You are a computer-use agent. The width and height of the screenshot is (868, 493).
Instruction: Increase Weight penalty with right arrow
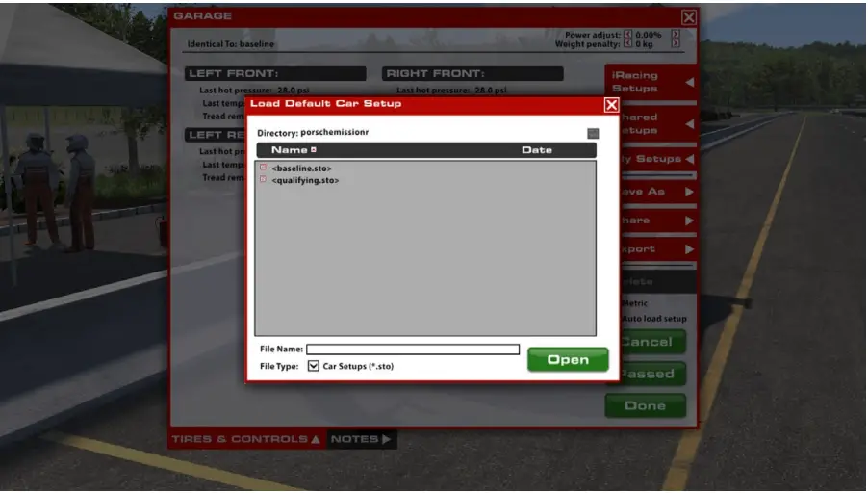pos(676,43)
